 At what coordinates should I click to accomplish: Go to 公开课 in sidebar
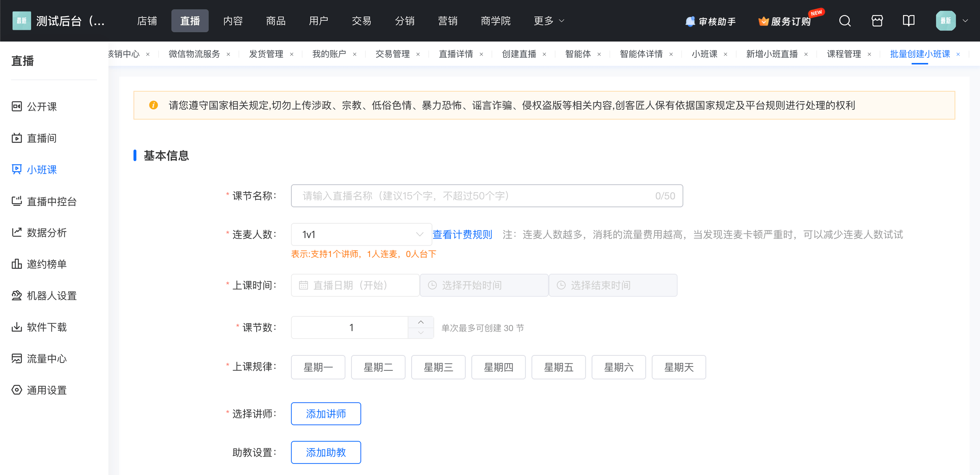34,107
